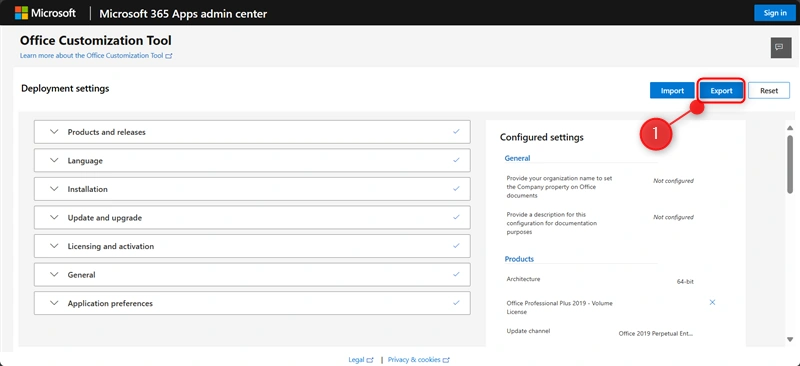The image size is (800, 366).
Task: Click checkmark on Update and upgrade row
Action: point(456,217)
